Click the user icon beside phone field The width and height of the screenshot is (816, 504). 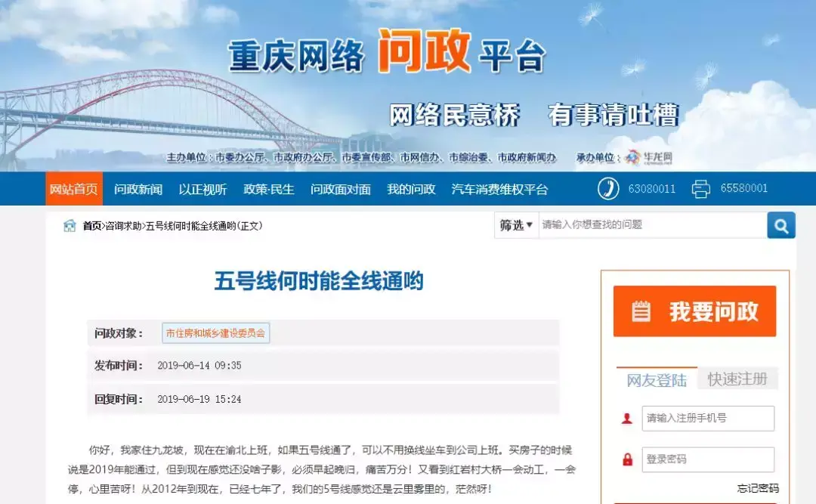tap(626, 419)
